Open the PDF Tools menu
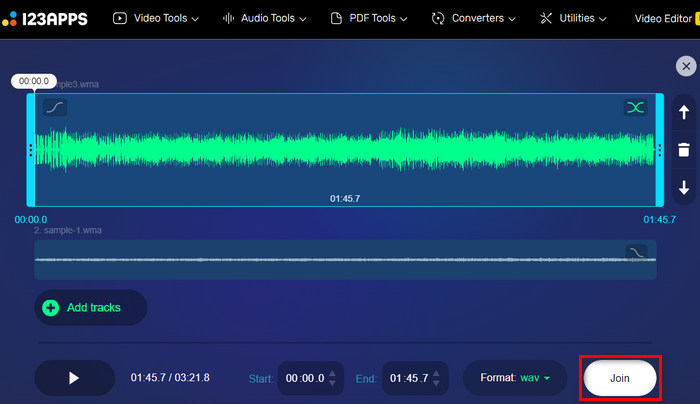The height and width of the screenshot is (404, 700). pyautogui.click(x=369, y=18)
